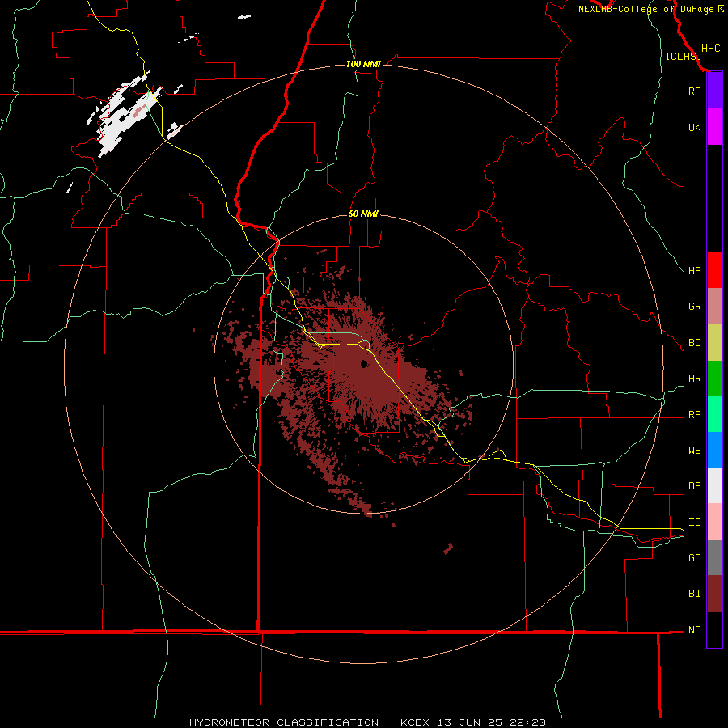Click the HHC product label
The width and height of the screenshot is (728, 728).
710,49
